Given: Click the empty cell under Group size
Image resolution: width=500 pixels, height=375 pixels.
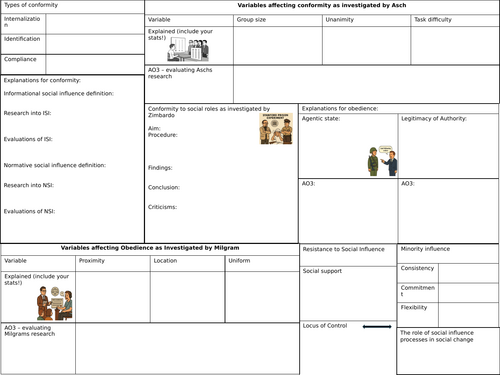Looking at the screenshot, I should (x=278, y=46).
